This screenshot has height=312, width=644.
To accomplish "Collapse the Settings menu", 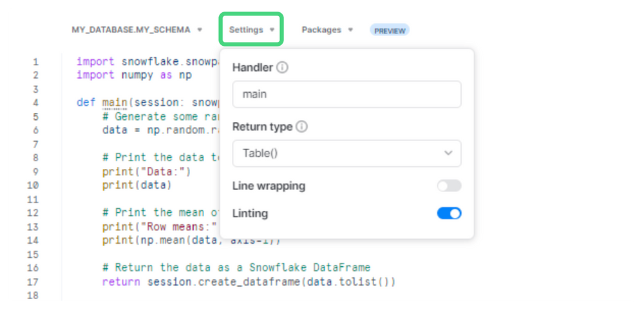I will pos(251,30).
